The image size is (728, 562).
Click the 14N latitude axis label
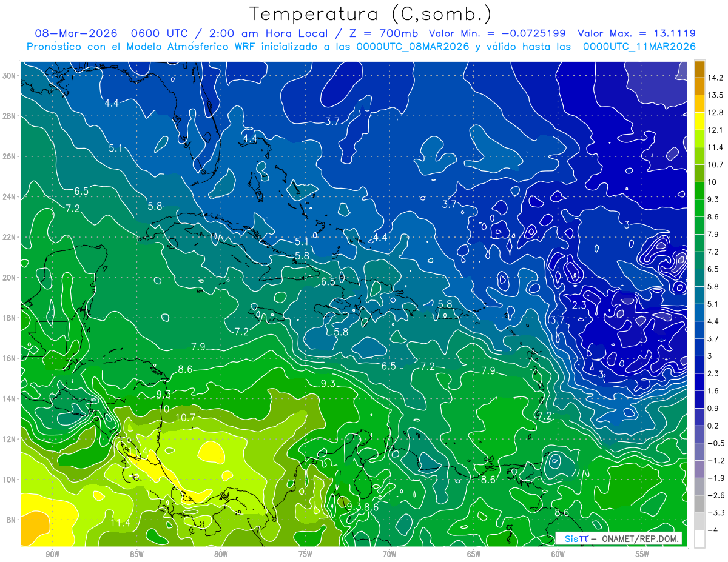[9, 399]
